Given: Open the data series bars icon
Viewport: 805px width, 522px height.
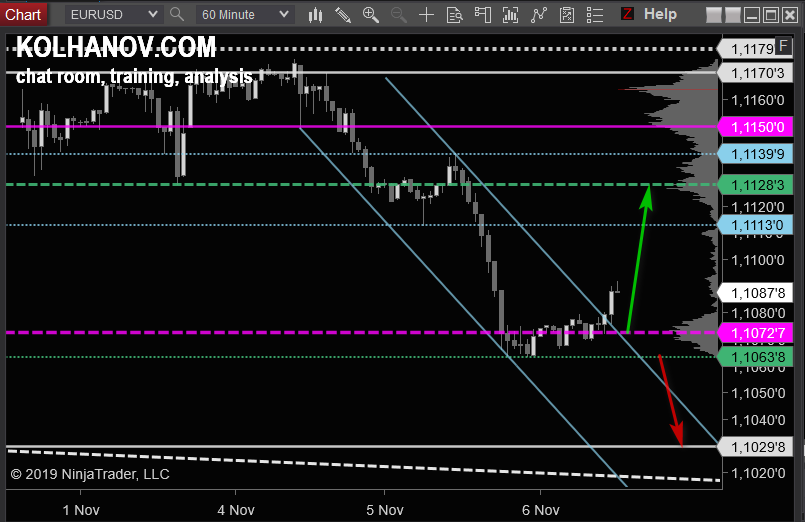Looking at the screenshot, I should (x=510, y=15).
